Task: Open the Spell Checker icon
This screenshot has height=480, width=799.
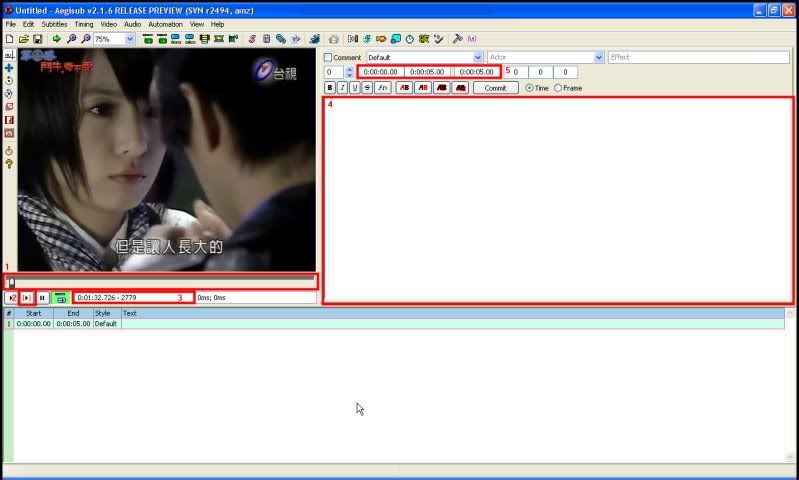Action: [438, 39]
